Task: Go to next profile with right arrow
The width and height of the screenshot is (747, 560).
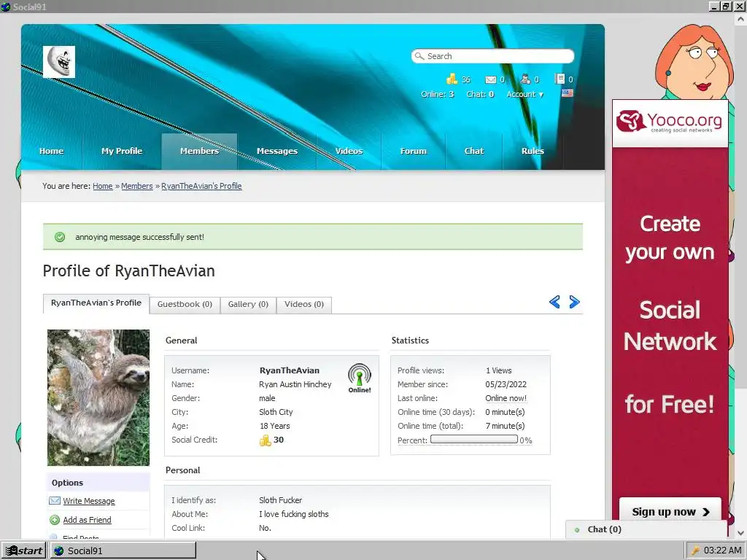Action: (575, 302)
